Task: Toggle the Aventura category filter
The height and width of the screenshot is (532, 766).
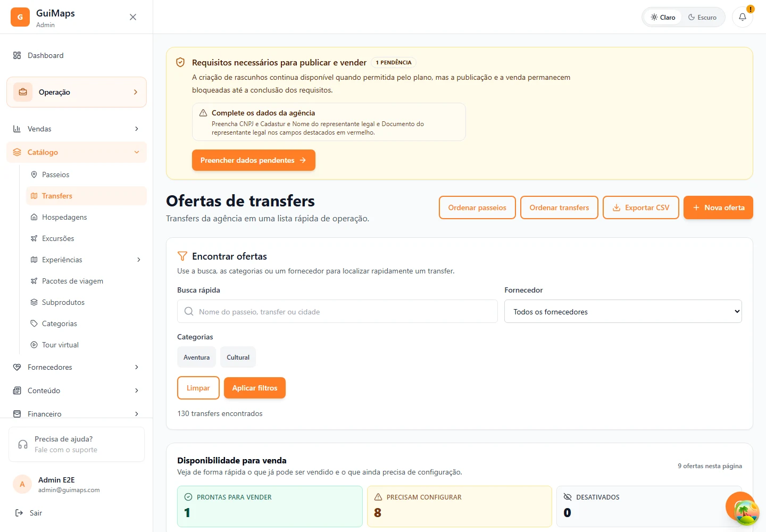Action: click(x=197, y=358)
